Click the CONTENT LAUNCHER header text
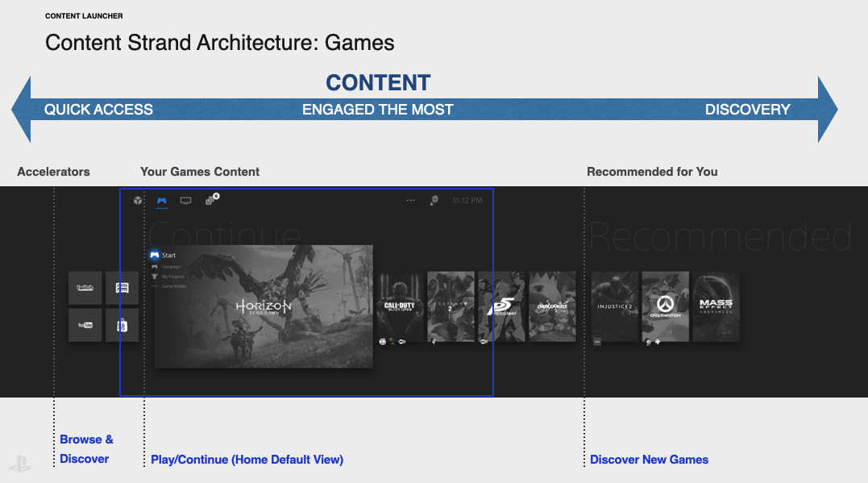Image resolution: width=868 pixels, height=483 pixels. (x=84, y=16)
